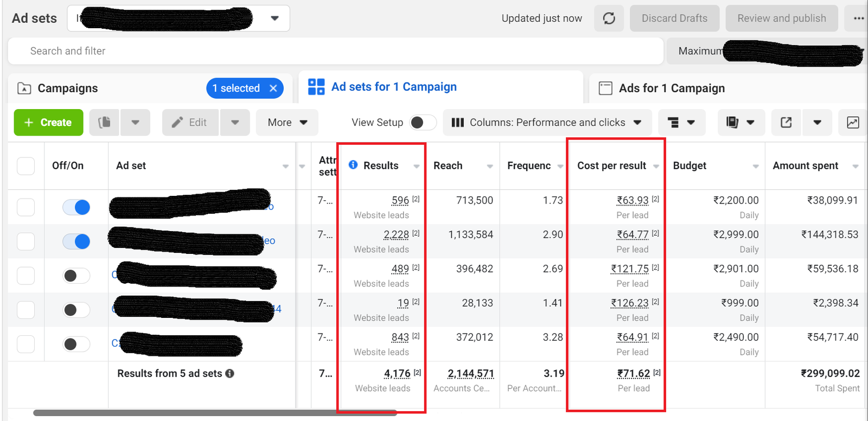The width and height of the screenshot is (868, 421).
Task: Click the 2,228 results value
Action: pos(396,234)
